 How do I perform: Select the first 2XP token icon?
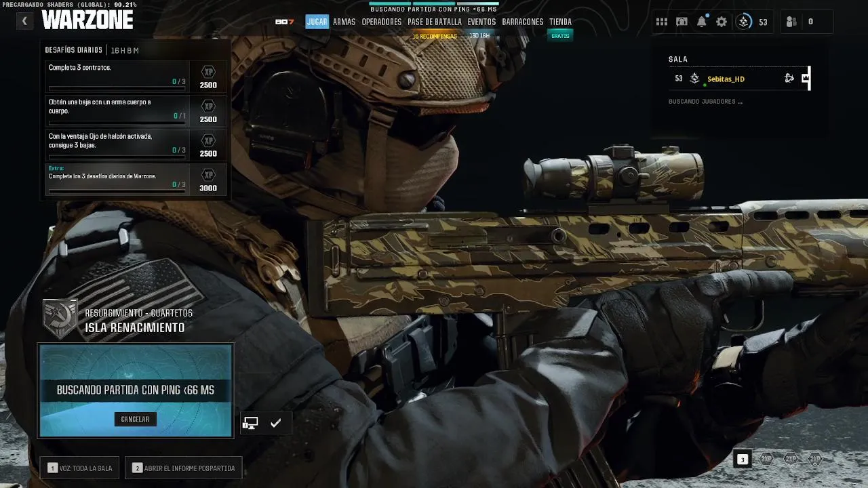coord(766,459)
